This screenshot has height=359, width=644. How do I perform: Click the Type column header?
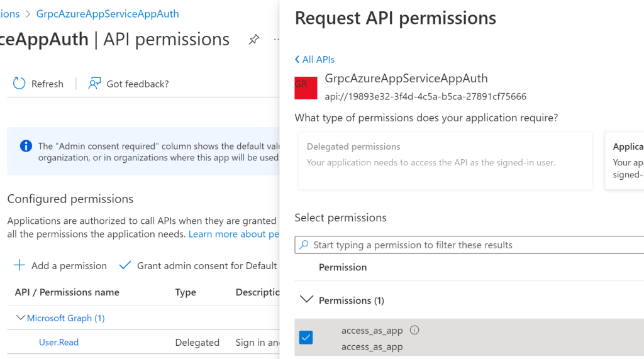[186, 292]
